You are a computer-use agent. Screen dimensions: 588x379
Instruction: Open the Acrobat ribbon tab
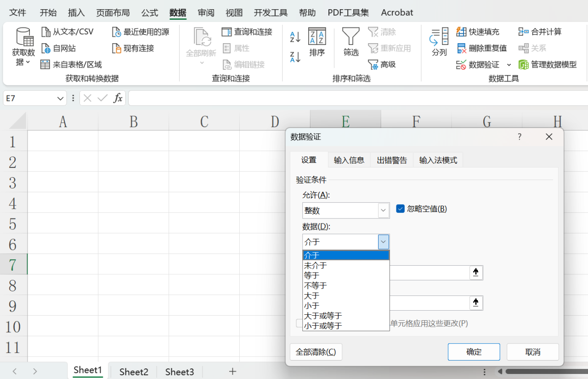[x=397, y=12]
